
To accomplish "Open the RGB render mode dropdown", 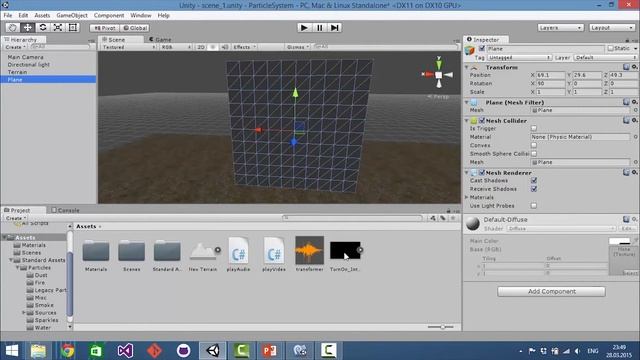I will tap(176, 47).
